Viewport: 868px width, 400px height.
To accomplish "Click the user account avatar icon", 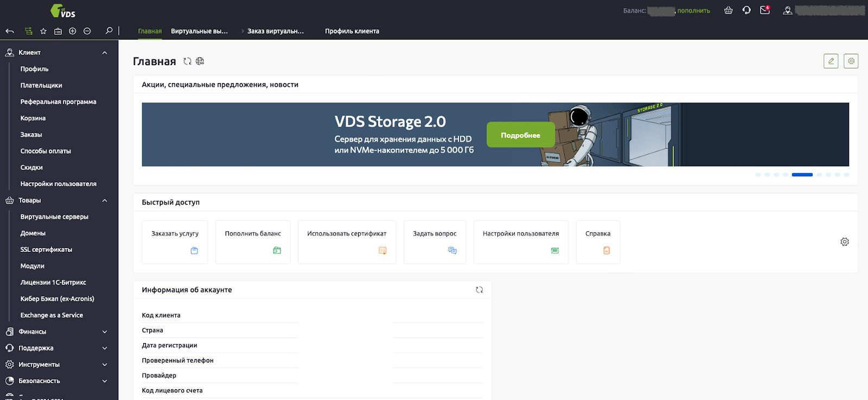I will [788, 10].
